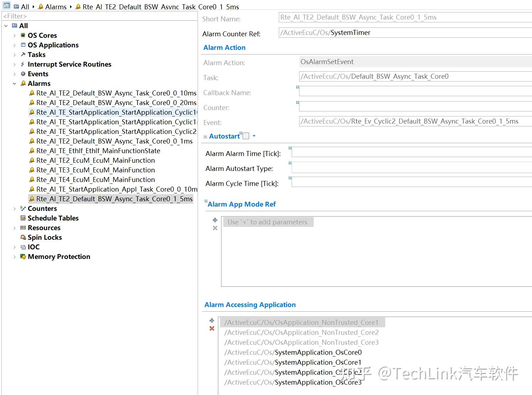Remove selected Accessing Application with red X
Screen dimensions: 532x395
pyautogui.click(x=212, y=328)
